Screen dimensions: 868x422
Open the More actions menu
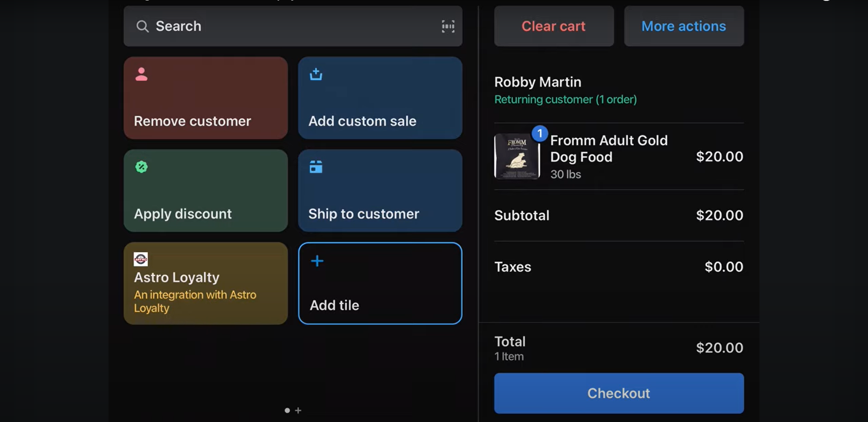click(684, 26)
